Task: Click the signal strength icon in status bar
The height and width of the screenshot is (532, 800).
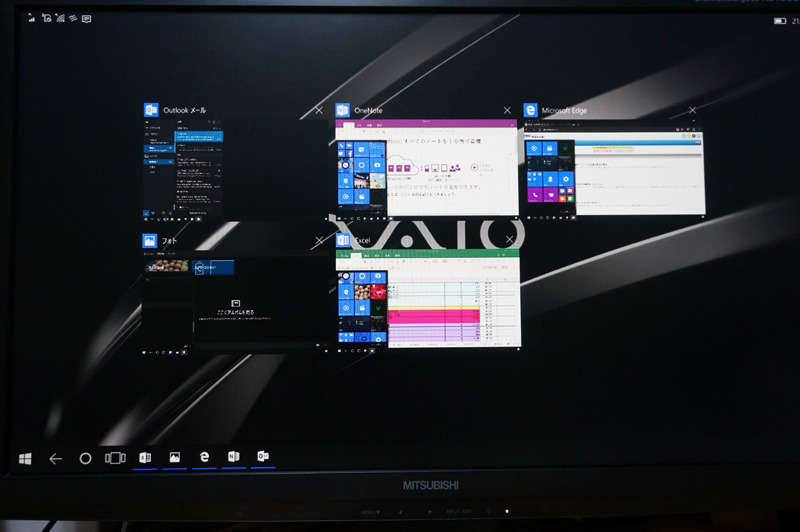Action: pyautogui.click(x=32, y=18)
